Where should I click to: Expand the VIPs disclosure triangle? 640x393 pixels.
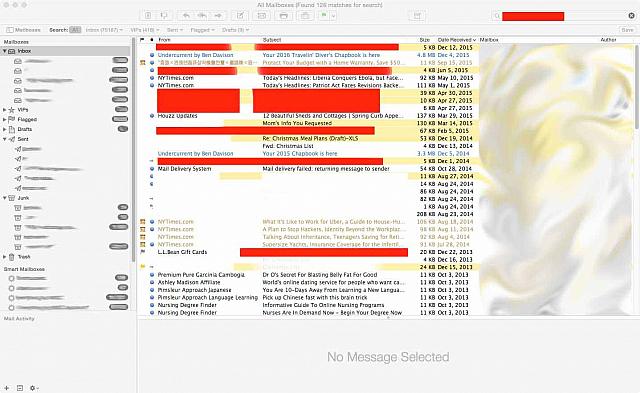(4, 110)
